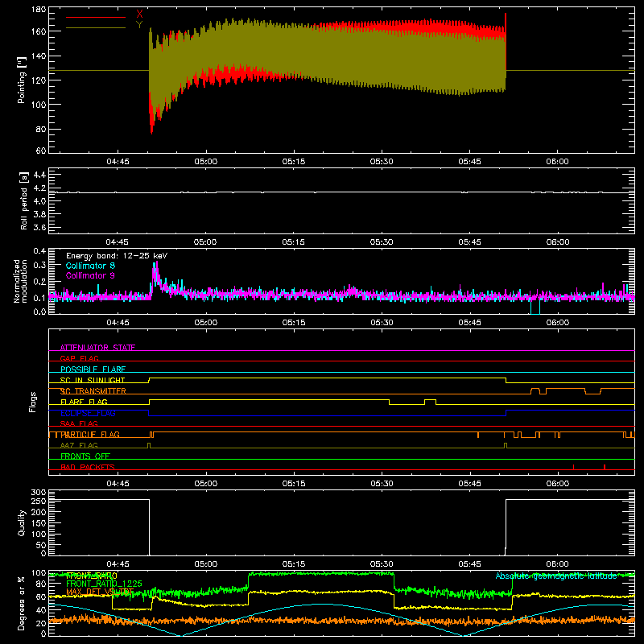644x644 pixels.
Task: Click the 300 tick on the Quality axis
Action: coord(39,493)
